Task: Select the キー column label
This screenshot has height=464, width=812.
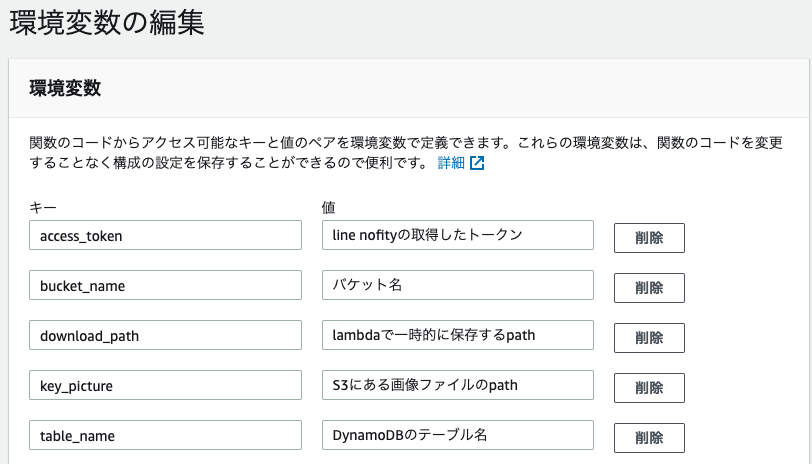Action: point(43,208)
